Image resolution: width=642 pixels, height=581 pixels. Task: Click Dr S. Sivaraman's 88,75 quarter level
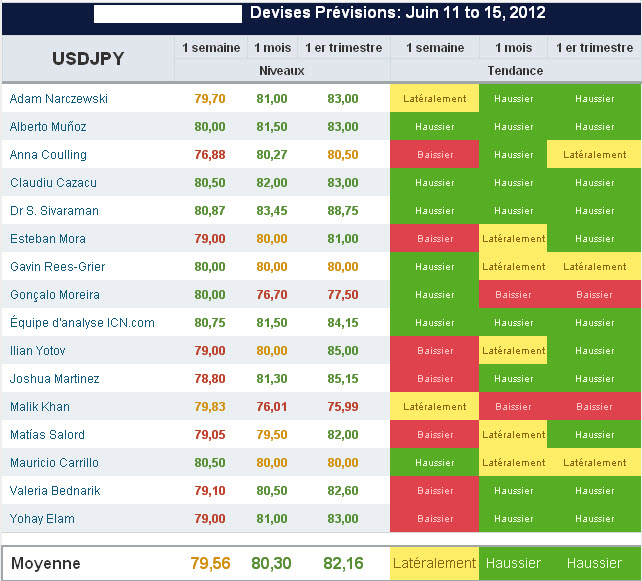pos(343,211)
